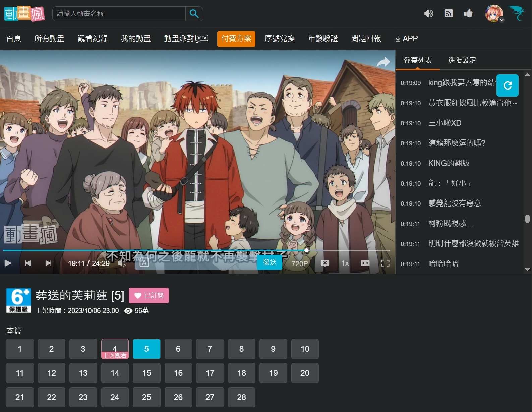The height and width of the screenshot is (412, 532).
Task: Open the 付費方案 payment plans
Action: 236,39
